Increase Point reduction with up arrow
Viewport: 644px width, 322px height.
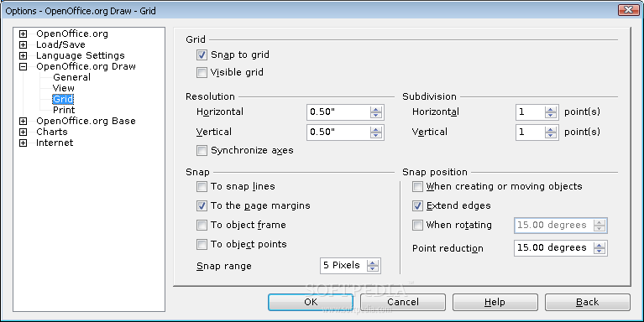pyautogui.click(x=599, y=245)
